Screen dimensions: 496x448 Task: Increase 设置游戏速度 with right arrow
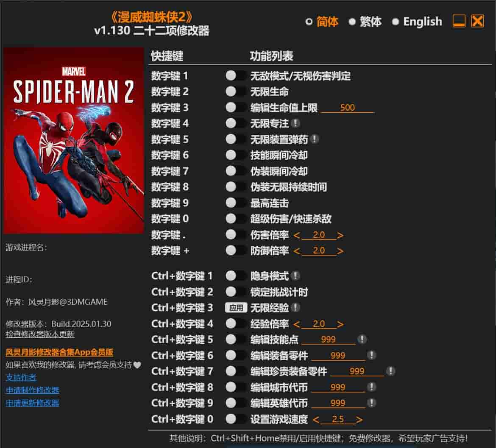click(359, 420)
